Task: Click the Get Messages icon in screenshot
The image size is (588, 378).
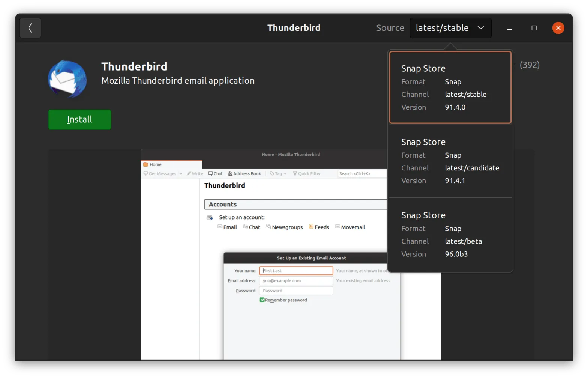Action: coord(146,173)
